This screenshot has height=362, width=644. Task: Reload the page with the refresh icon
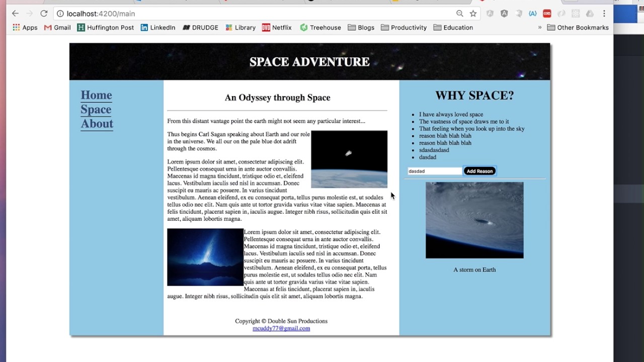(x=44, y=14)
